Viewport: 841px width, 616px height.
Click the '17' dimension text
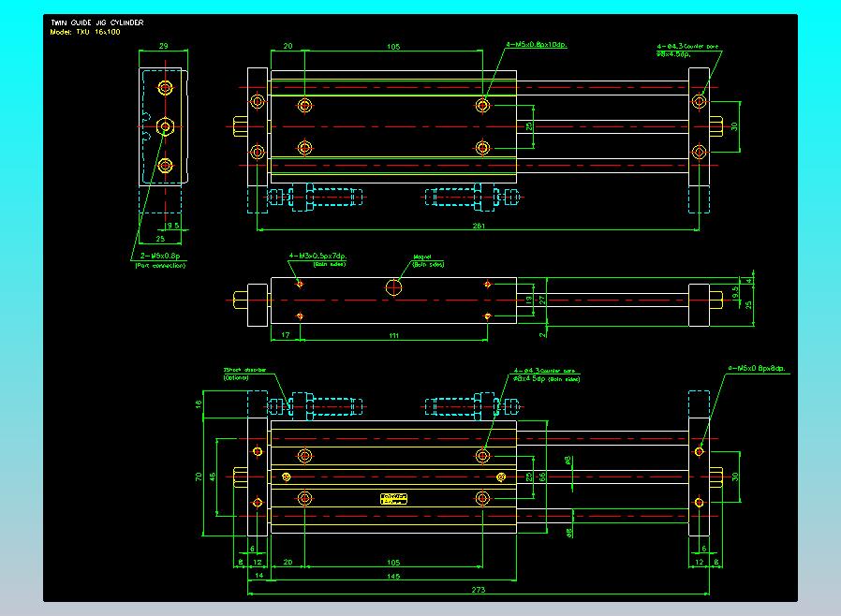286,335
